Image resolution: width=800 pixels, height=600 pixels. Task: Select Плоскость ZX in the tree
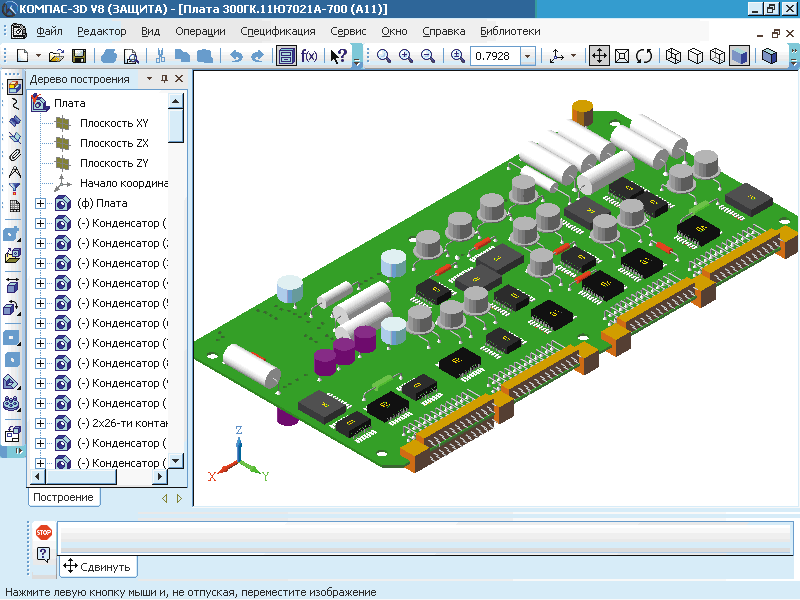pos(114,143)
